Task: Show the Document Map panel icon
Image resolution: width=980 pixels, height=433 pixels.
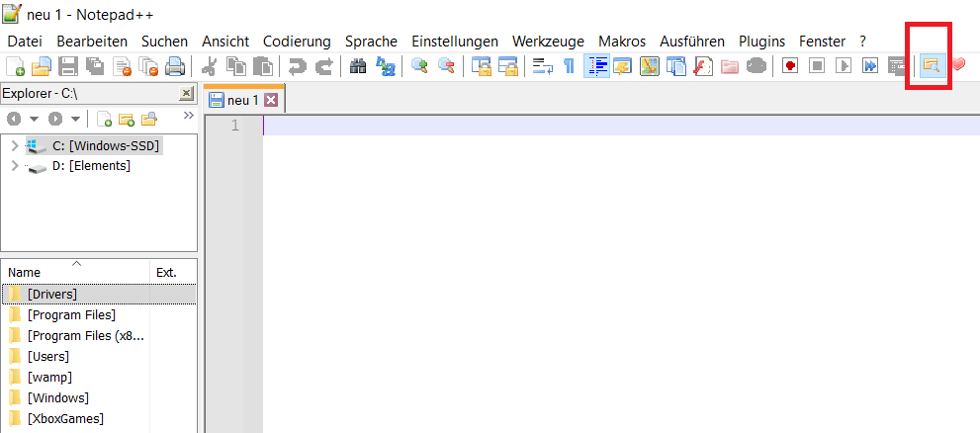Action: [x=650, y=65]
